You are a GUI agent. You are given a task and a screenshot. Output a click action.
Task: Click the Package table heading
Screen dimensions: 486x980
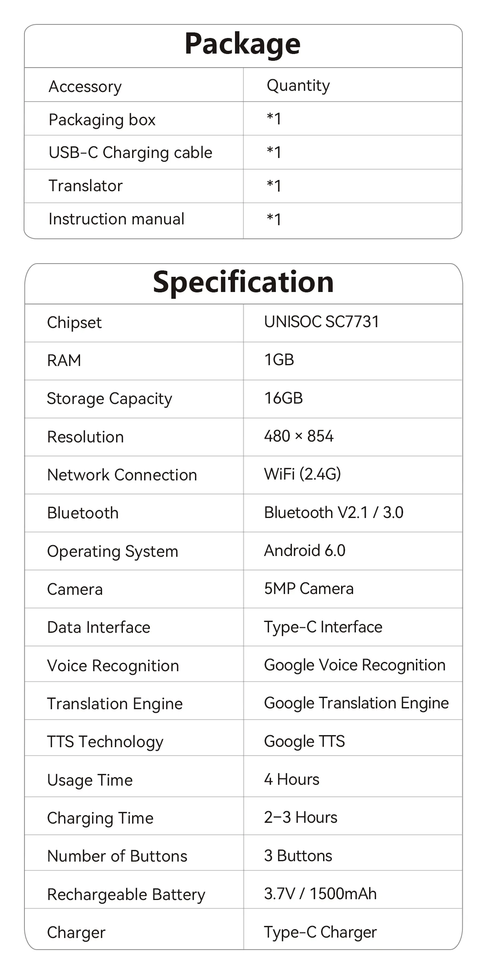[243, 44]
